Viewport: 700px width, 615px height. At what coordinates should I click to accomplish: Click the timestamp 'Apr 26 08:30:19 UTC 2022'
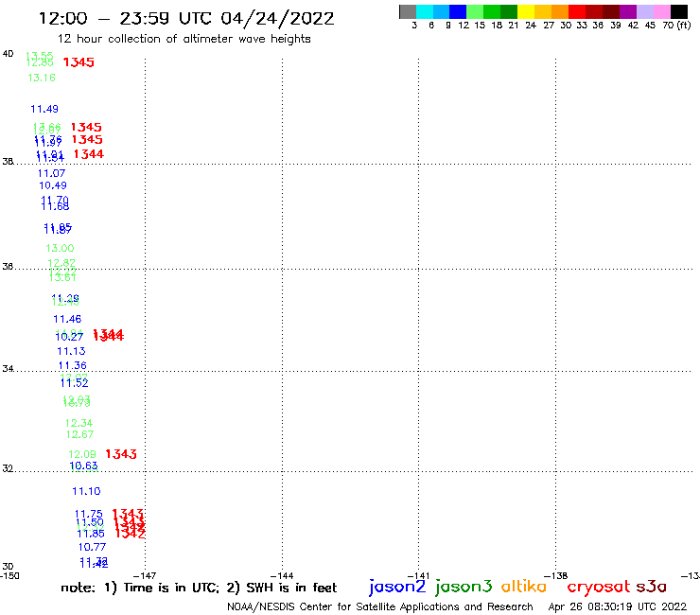pyautogui.click(x=618, y=606)
